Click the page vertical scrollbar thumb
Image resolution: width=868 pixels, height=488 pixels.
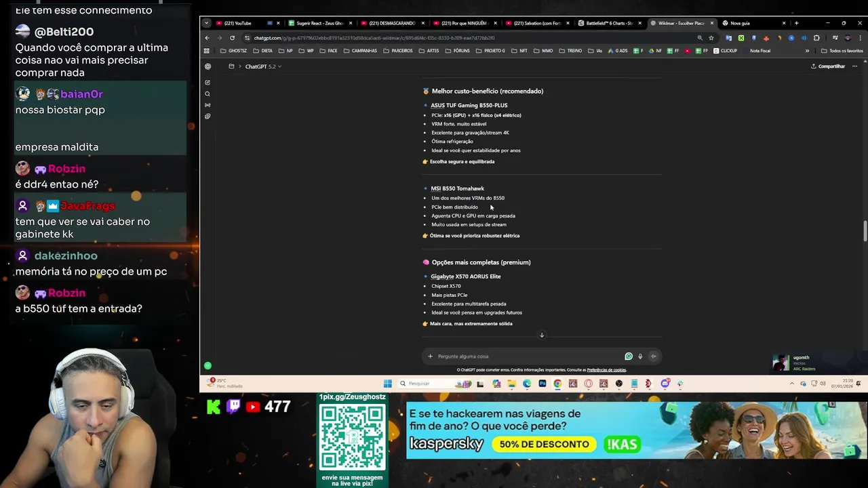865,230
